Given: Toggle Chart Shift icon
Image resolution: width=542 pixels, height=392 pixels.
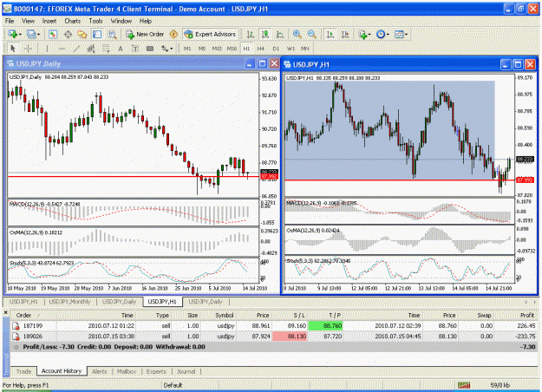Looking at the screenshot, I should click(345, 34).
